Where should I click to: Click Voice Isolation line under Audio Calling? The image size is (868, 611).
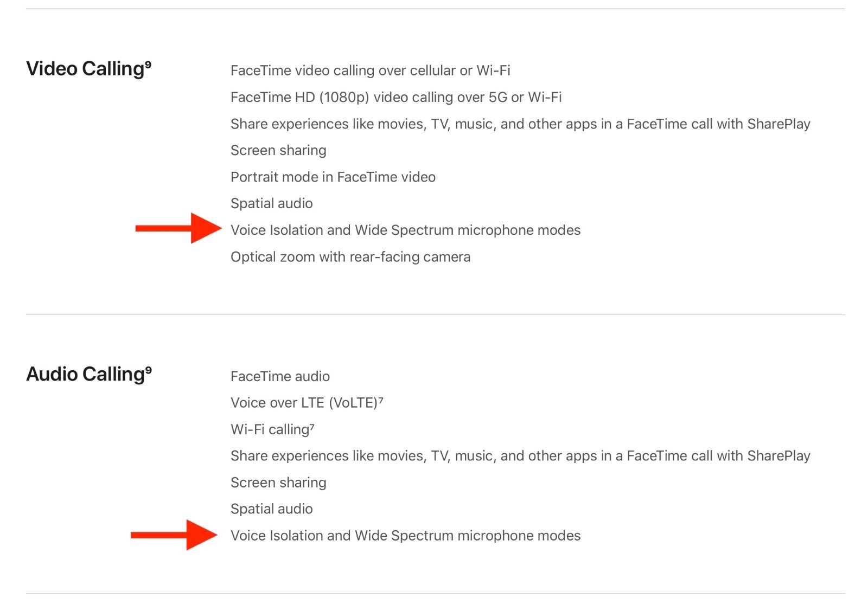pos(406,536)
